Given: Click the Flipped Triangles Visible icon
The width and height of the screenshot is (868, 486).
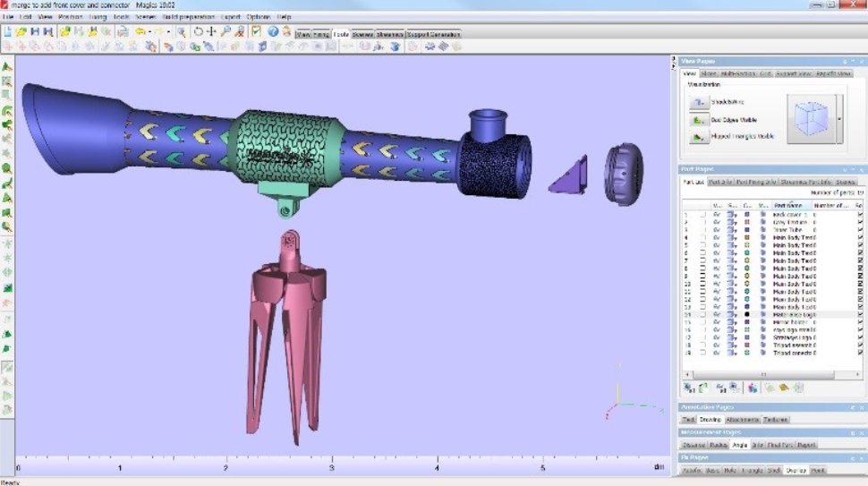Looking at the screenshot, I should pyautogui.click(x=698, y=136).
